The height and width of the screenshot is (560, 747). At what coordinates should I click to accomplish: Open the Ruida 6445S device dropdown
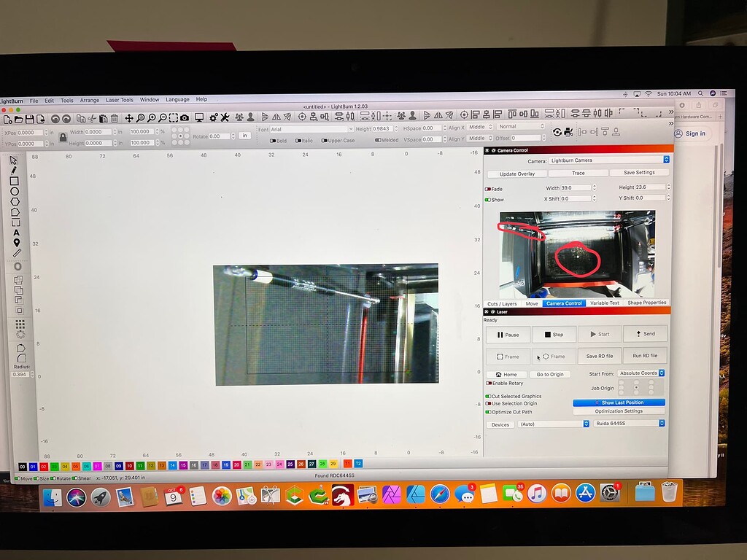(x=627, y=424)
